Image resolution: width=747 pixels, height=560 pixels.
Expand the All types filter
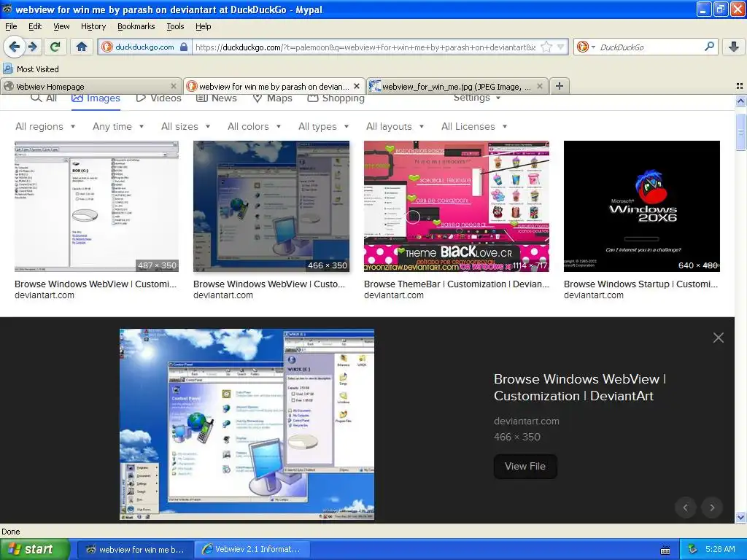pos(324,127)
